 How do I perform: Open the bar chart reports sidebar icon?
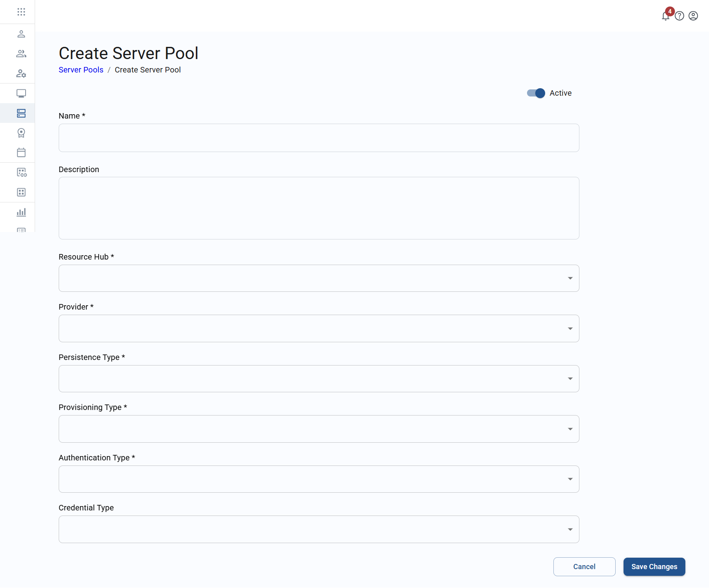(21, 212)
